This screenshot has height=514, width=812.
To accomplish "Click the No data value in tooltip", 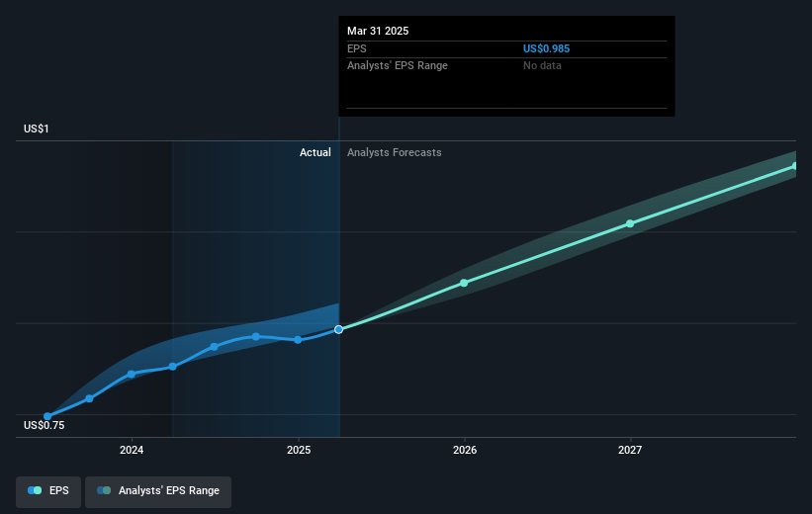I will [x=542, y=65].
